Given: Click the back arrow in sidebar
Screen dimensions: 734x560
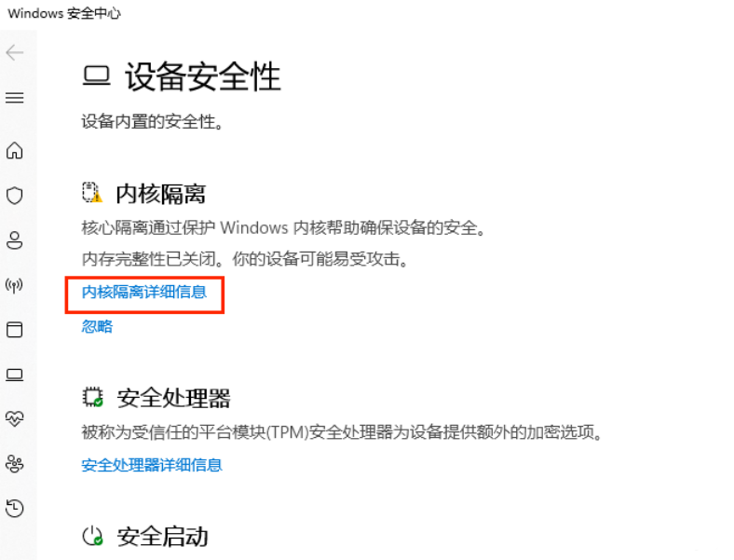Looking at the screenshot, I should 15,52.
